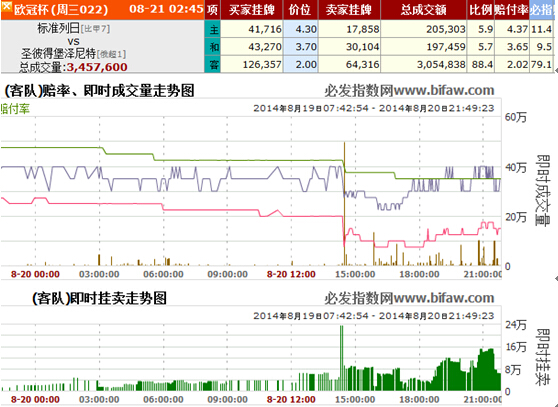558x407 pixels.
Task: Open the www.bifaw.com link above the odds chart
Action: tap(444, 90)
